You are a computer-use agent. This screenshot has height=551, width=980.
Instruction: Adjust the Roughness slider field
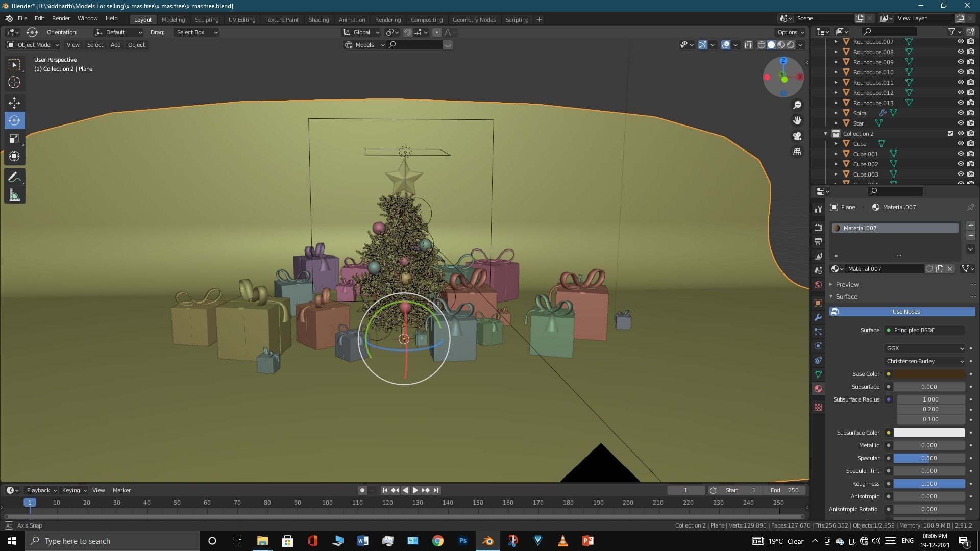click(929, 484)
